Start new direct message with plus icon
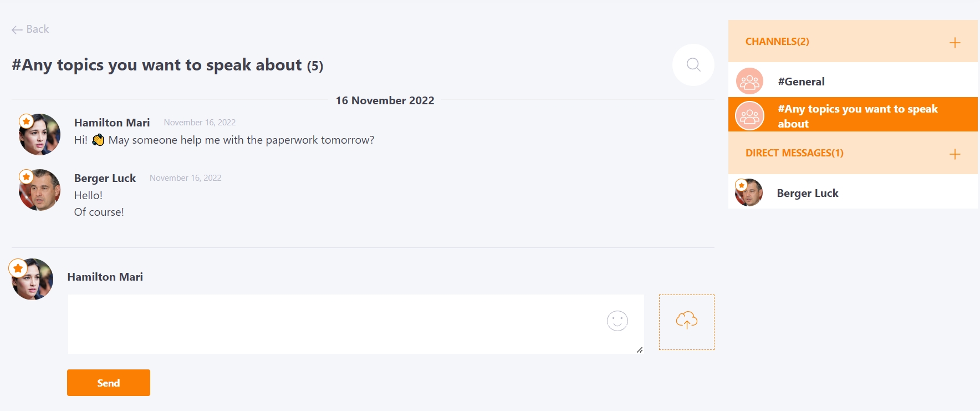 [955, 154]
